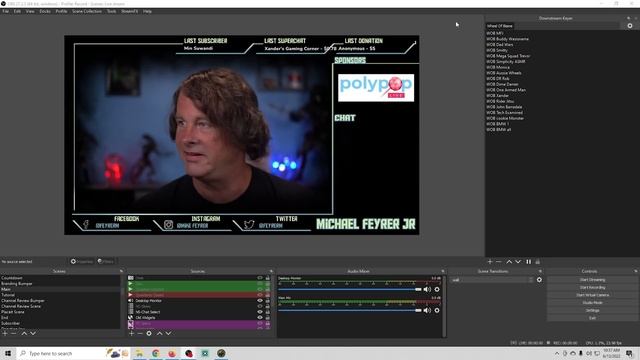Move the selected scene up
Screen dimensions: 640x360
(24, 333)
